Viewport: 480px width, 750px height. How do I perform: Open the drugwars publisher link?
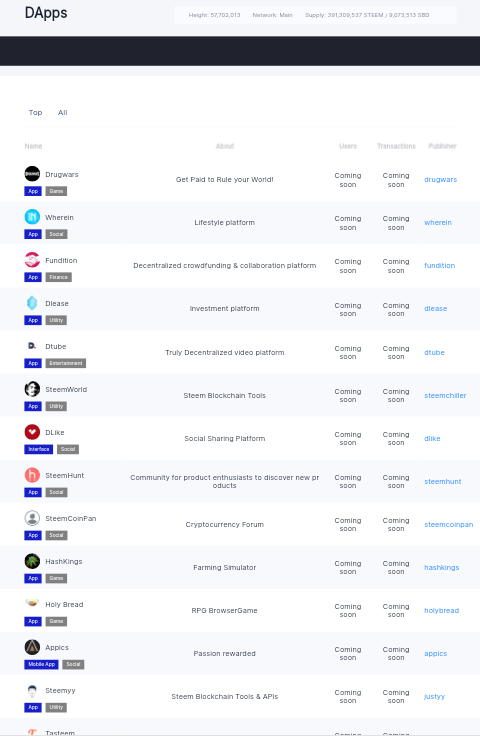click(440, 179)
